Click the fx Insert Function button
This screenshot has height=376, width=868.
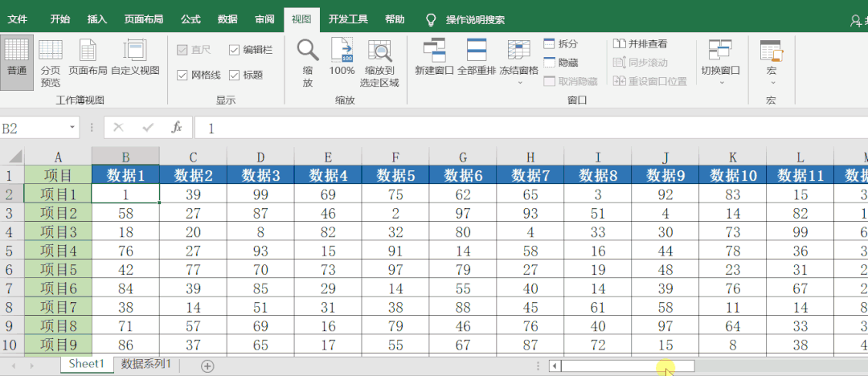(x=177, y=128)
